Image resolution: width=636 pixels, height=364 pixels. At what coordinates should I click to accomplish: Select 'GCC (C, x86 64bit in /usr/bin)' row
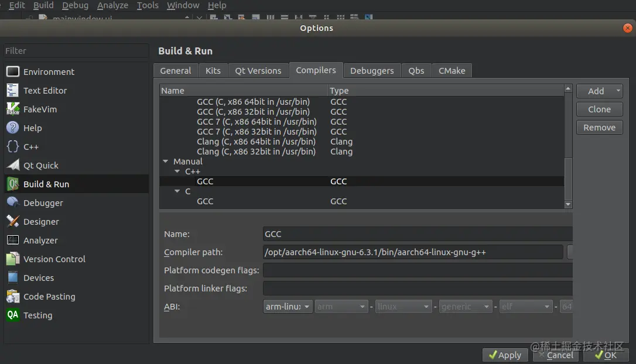pyautogui.click(x=361, y=102)
